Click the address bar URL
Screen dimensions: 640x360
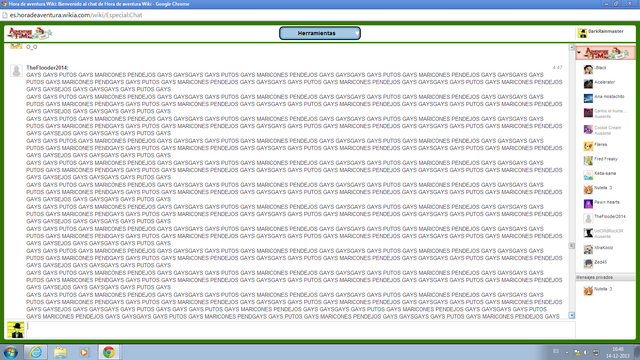[76, 15]
